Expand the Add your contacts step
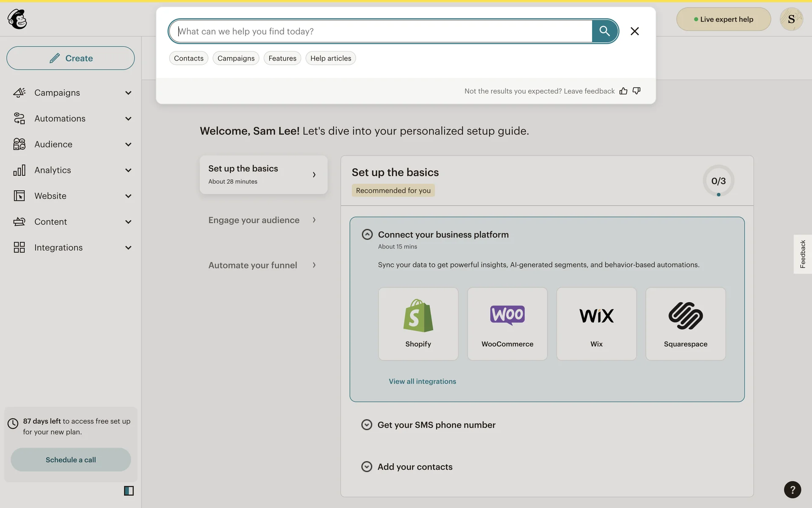812x508 pixels. tap(367, 467)
